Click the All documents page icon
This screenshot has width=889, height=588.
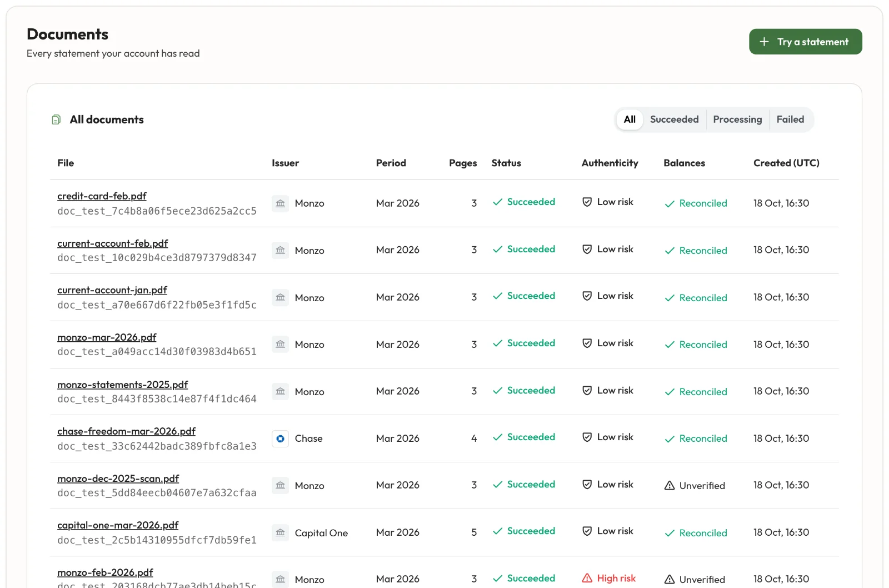click(x=56, y=119)
